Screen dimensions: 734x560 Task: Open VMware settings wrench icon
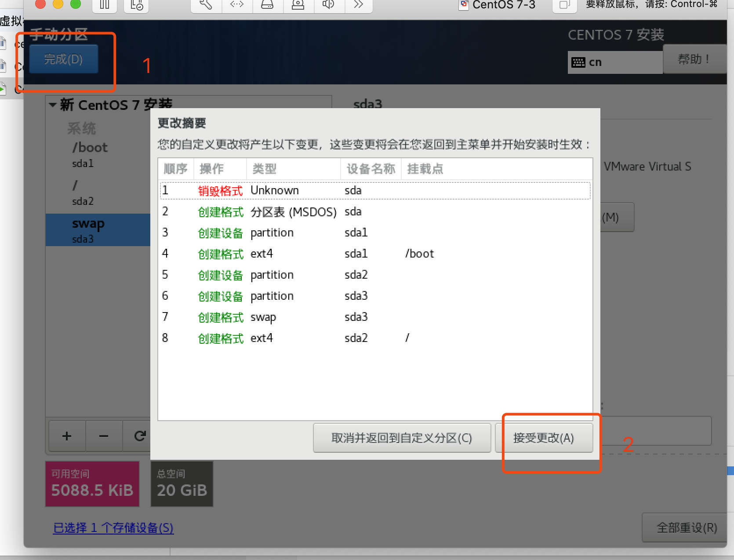coord(206,5)
